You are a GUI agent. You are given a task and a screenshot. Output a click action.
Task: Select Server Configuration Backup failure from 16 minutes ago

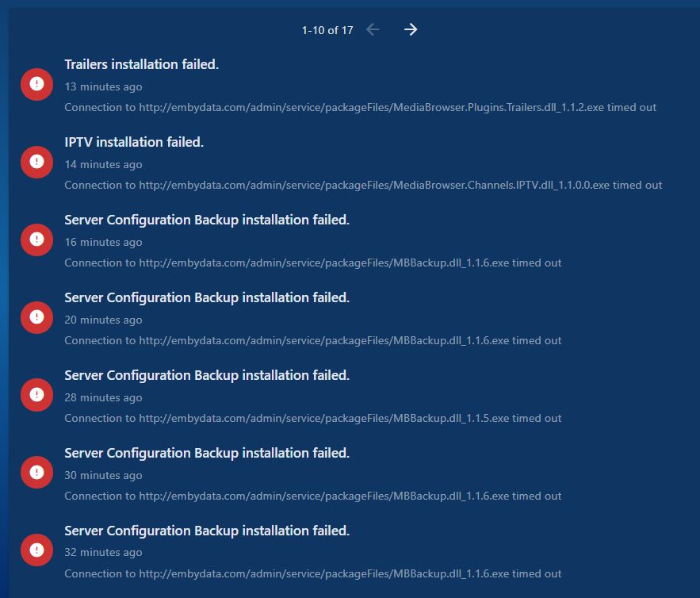(x=207, y=220)
